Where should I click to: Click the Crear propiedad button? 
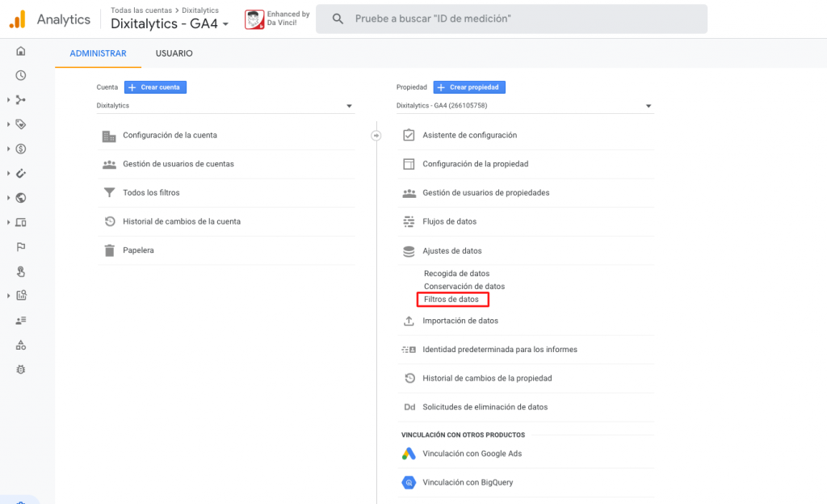(469, 87)
